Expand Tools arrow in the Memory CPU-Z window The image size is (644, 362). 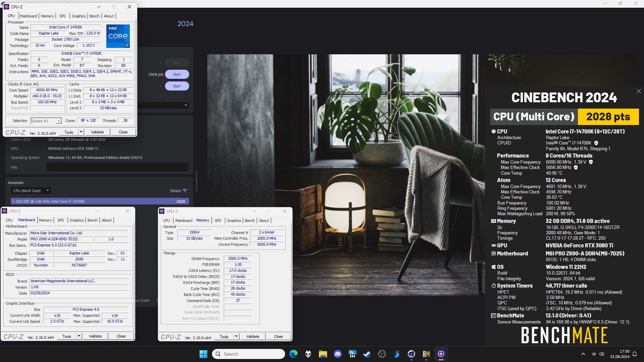tap(236, 337)
